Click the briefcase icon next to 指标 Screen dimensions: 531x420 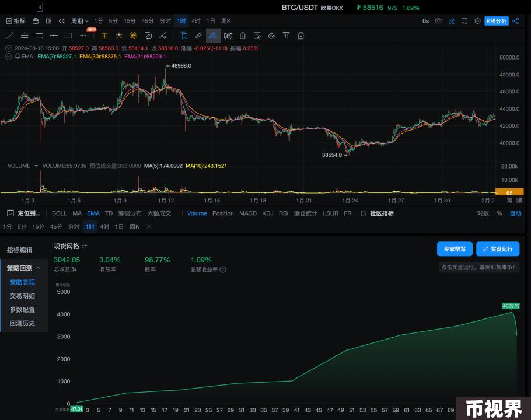[x=36, y=21]
